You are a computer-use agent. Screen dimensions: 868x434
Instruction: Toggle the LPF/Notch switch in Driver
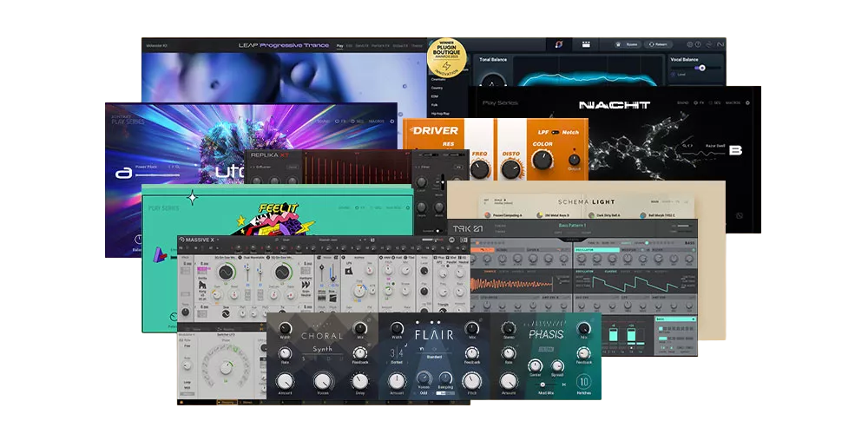click(x=555, y=132)
